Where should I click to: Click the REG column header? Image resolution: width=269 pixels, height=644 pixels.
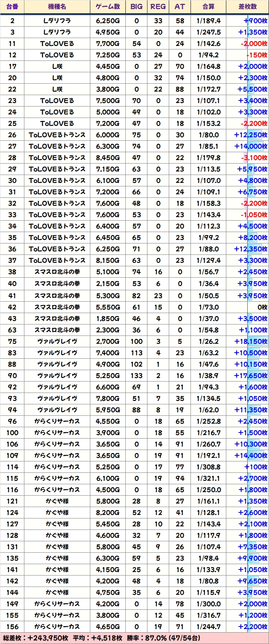tap(158, 6)
